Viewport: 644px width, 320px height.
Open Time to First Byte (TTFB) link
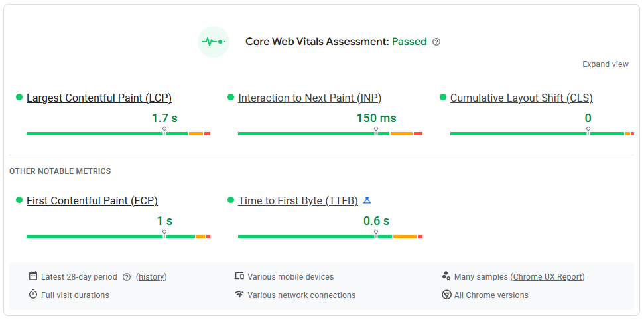point(298,200)
